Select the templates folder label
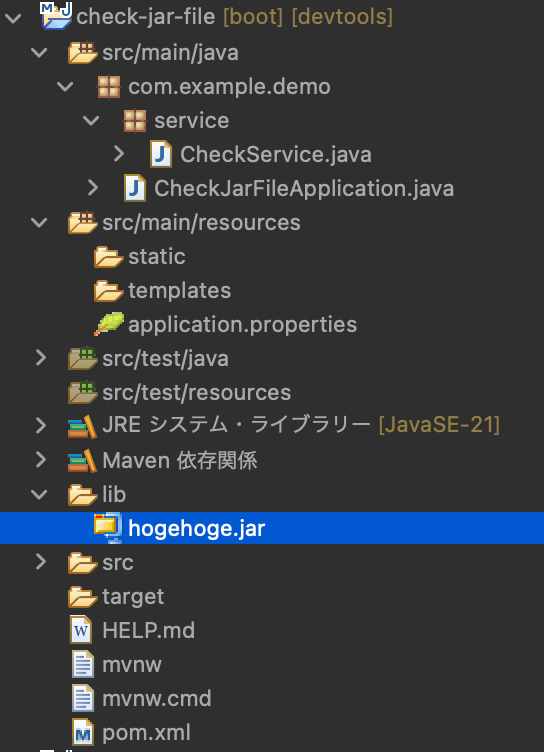The height and width of the screenshot is (752, 544). click(x=179, y=291)
